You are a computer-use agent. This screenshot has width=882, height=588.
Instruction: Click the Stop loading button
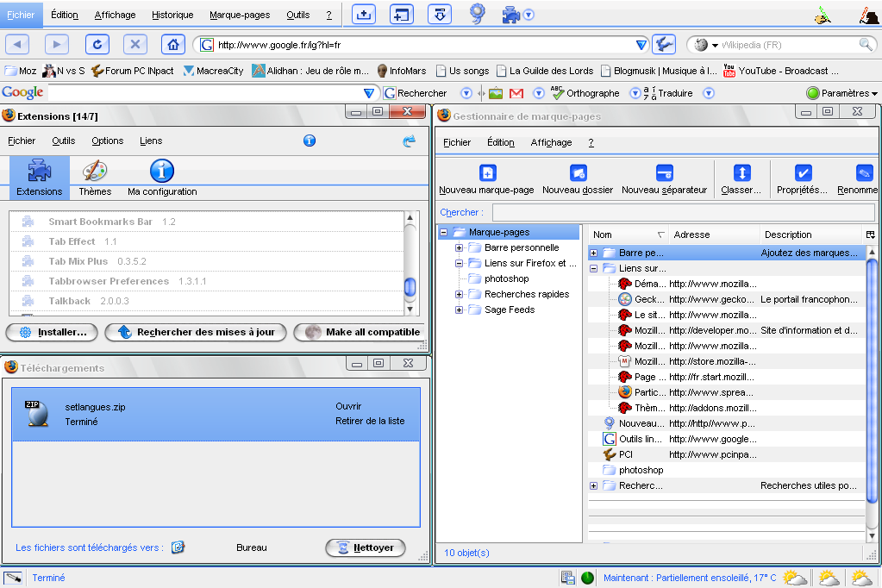point(135,45)
